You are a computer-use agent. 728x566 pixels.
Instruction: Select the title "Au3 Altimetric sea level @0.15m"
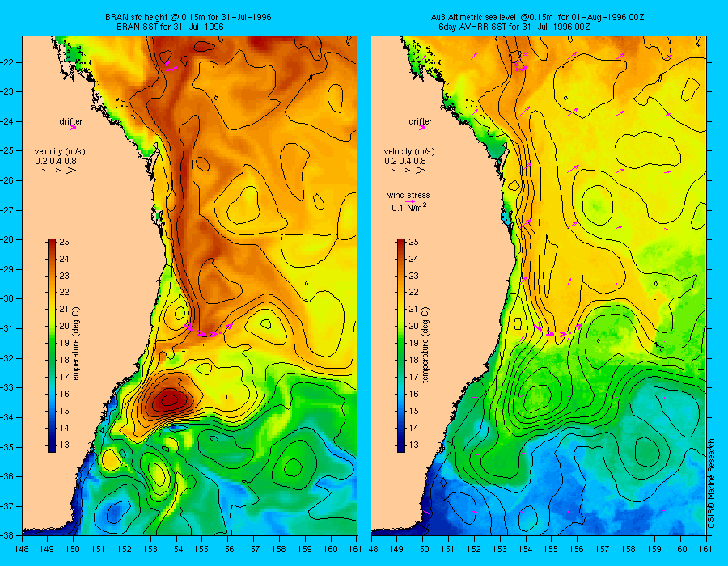[491, 17]
